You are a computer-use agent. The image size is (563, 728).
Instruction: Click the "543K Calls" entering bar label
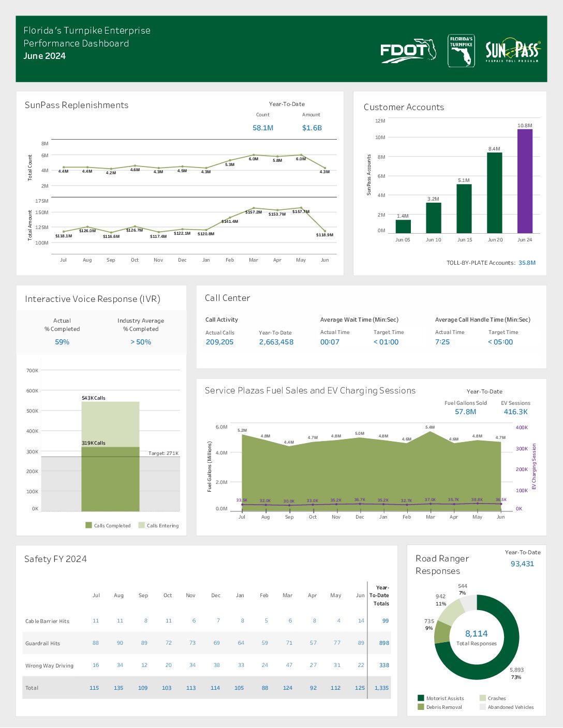(x=94, y=398)
